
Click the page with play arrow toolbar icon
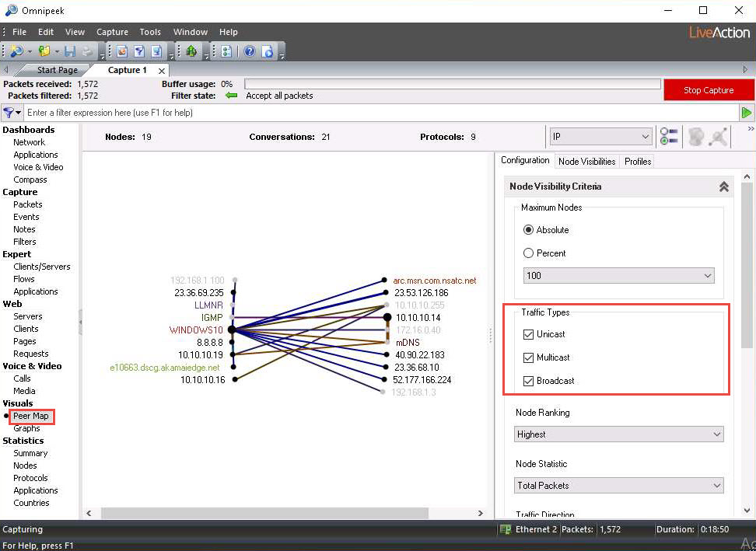(x=268, y=51)
